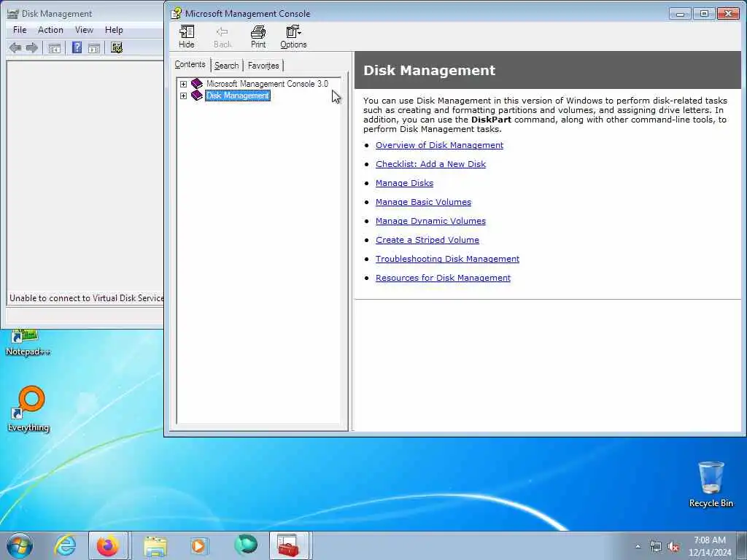Open Help menu in Disk Management window

pos(114,30)
